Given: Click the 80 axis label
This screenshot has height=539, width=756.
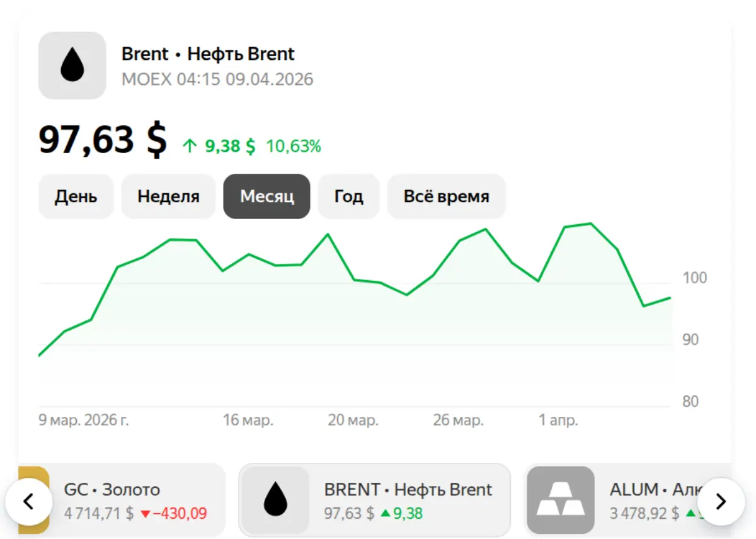Looking at the screenshot, I should coord(690,402).
